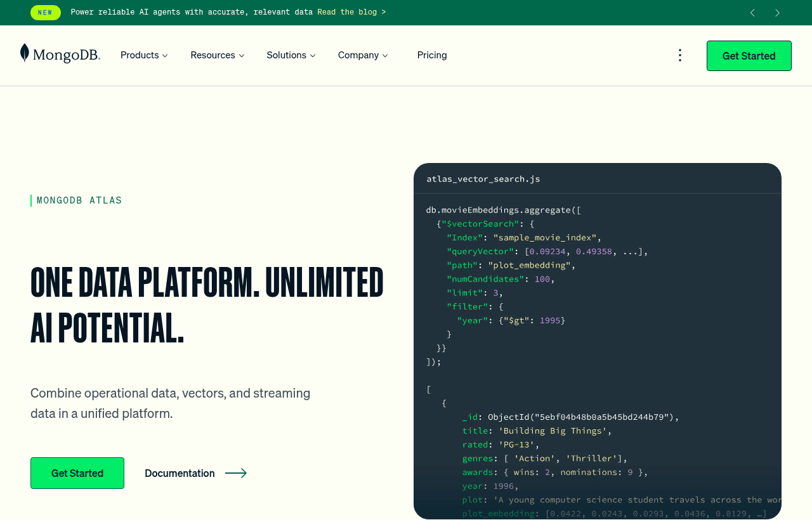Viewport: 812px width, 520px height.
Task: Click the numCandidates value 100
Action: coord(542,279)
